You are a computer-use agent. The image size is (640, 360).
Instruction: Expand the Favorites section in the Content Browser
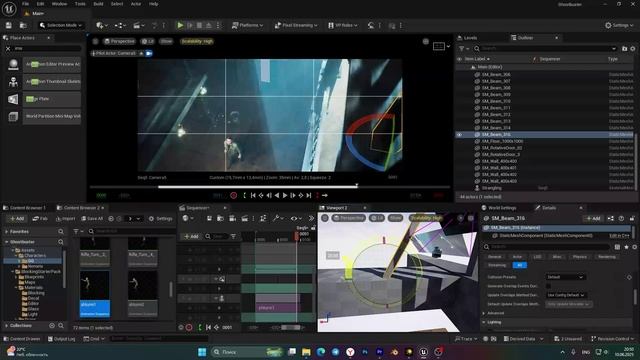pyautogui.click(x=7, y=231)
